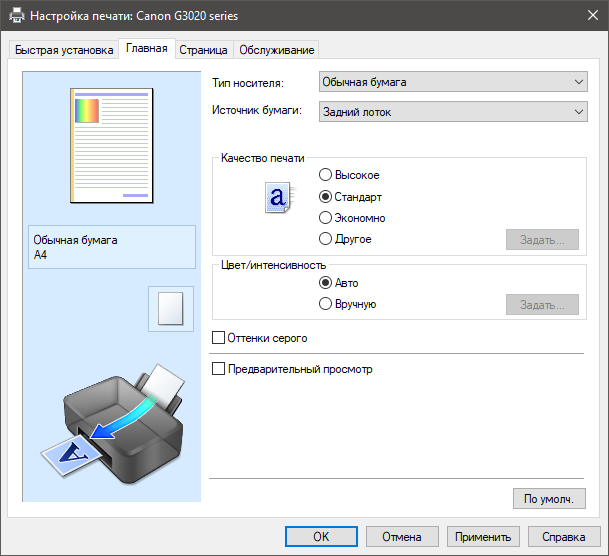This screenshot has height=556, width=609.
Task: Close the print settings dialog
Action: (593, 16)
